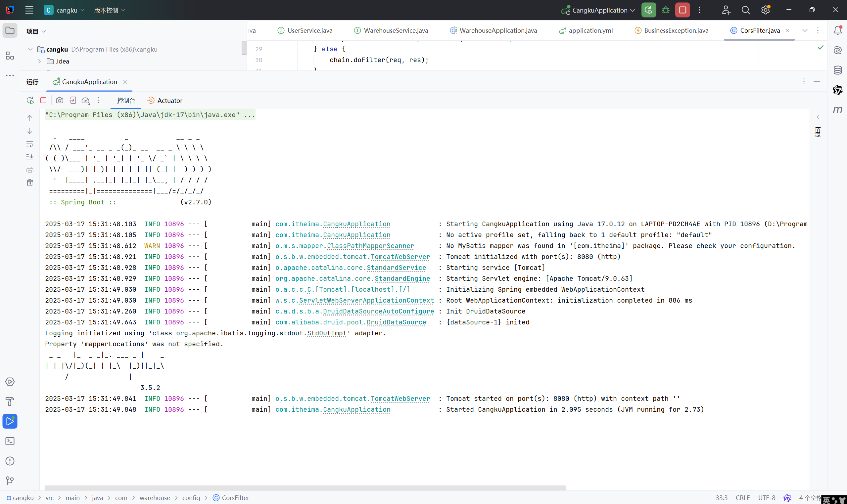Open the Maven tool window icon
The height and width of the screenshot is (504, 847).
tap(837, 110)
